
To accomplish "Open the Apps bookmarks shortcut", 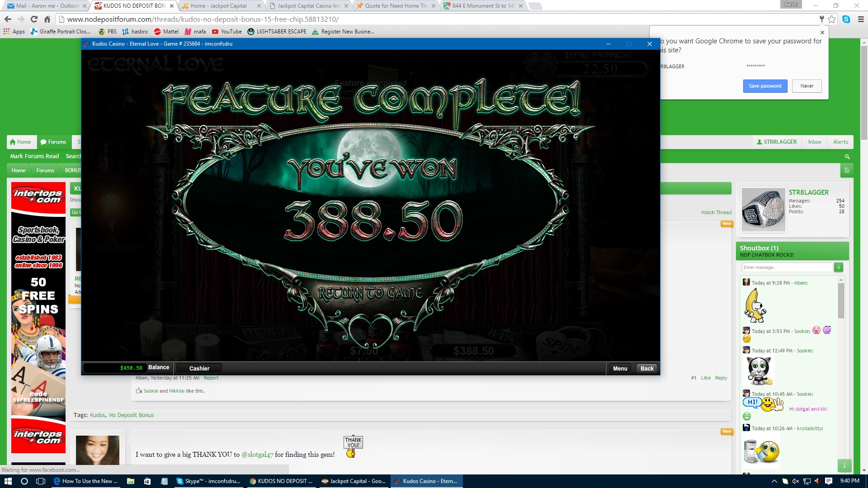I will click(x=14, y=32).
